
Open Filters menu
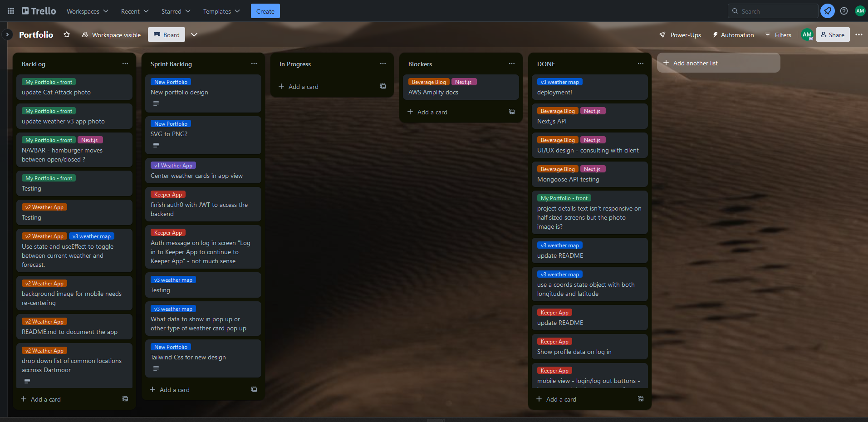(x=778, y=34)
